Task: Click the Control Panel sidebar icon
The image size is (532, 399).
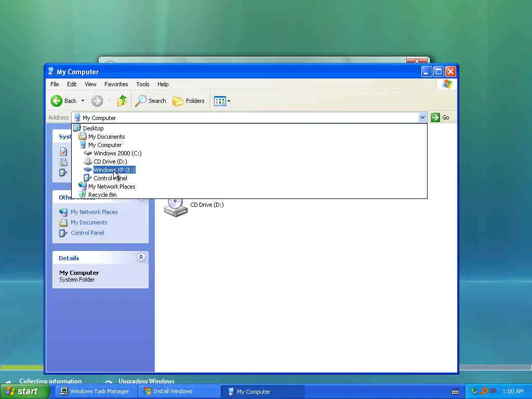Action: (63, 233)
